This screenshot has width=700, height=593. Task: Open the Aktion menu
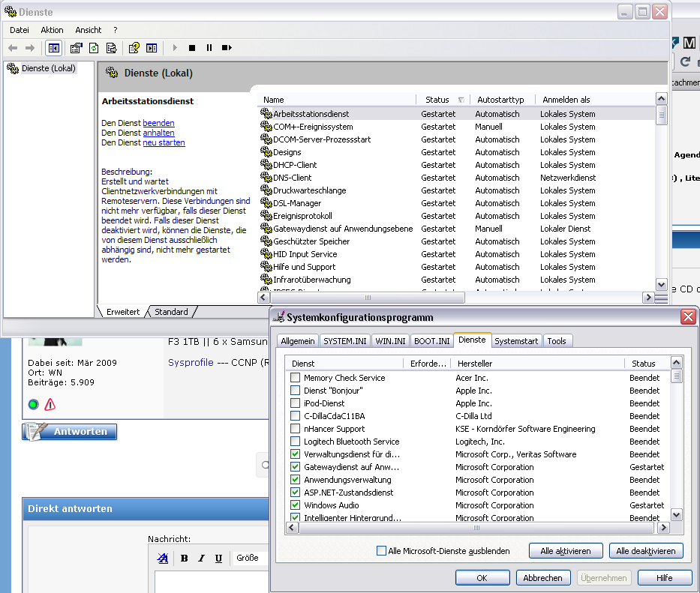(x=52, y=30)
